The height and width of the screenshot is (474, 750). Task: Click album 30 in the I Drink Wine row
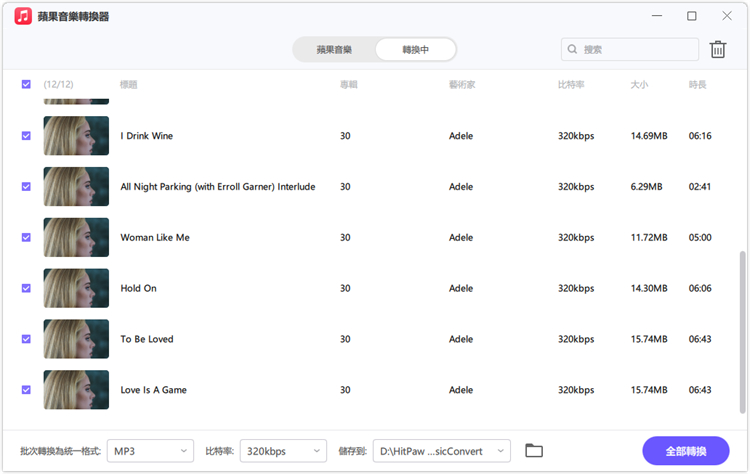tap(345, 136)
